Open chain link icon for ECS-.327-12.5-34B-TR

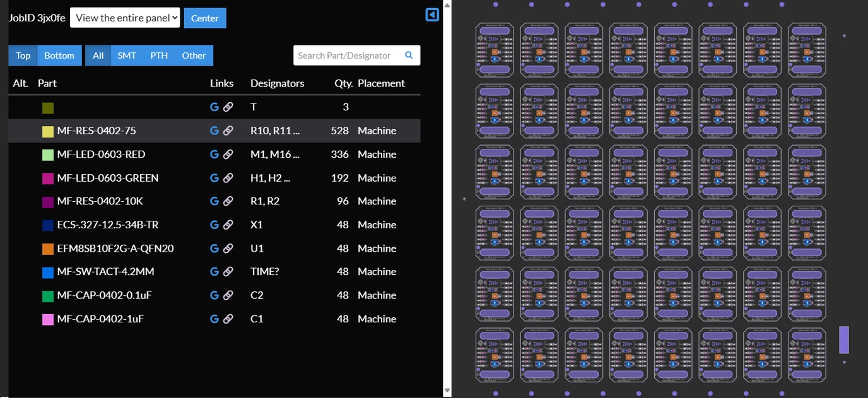228,225
